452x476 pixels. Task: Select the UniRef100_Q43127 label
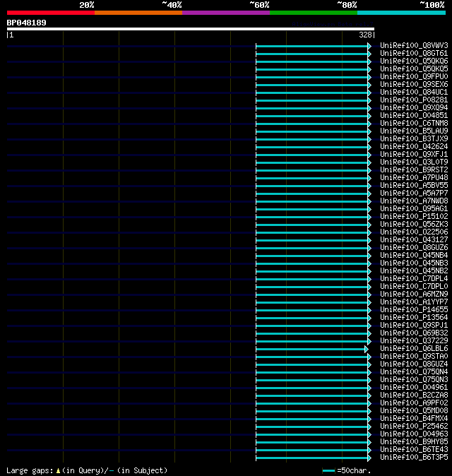coord(414,240)
